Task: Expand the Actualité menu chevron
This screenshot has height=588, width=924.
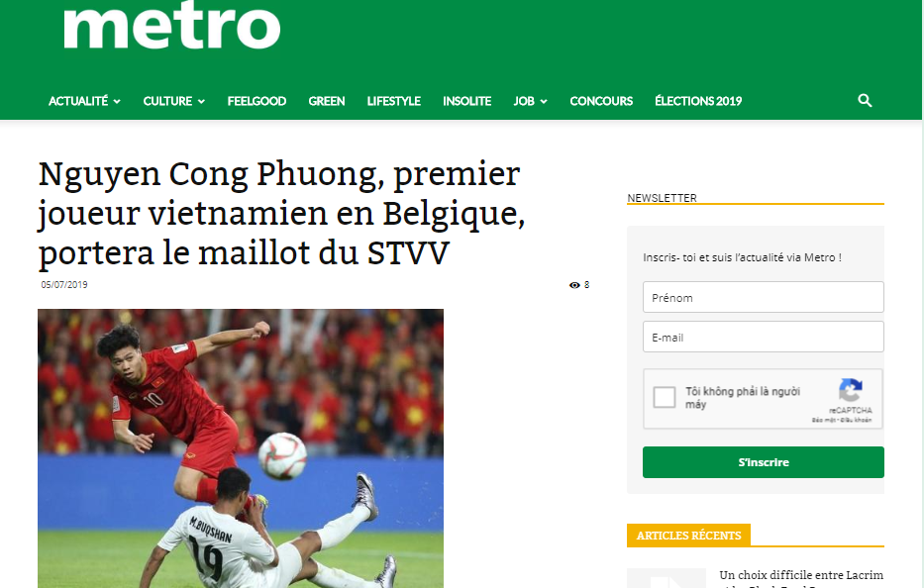Action: 117,102
